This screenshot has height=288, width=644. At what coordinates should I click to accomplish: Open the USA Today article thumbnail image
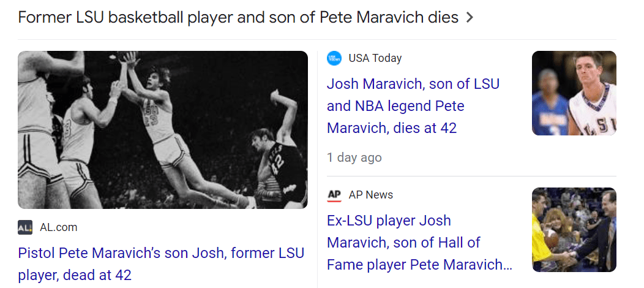pos(574,93)
